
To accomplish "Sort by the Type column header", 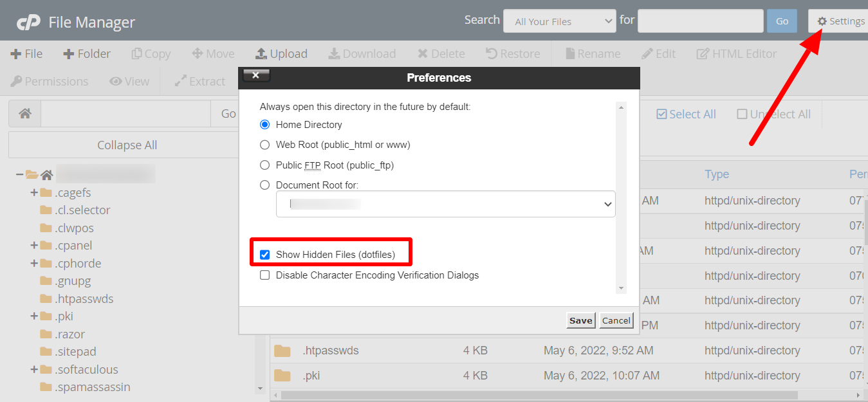I will pyautogui.click(x=717, y=174).
